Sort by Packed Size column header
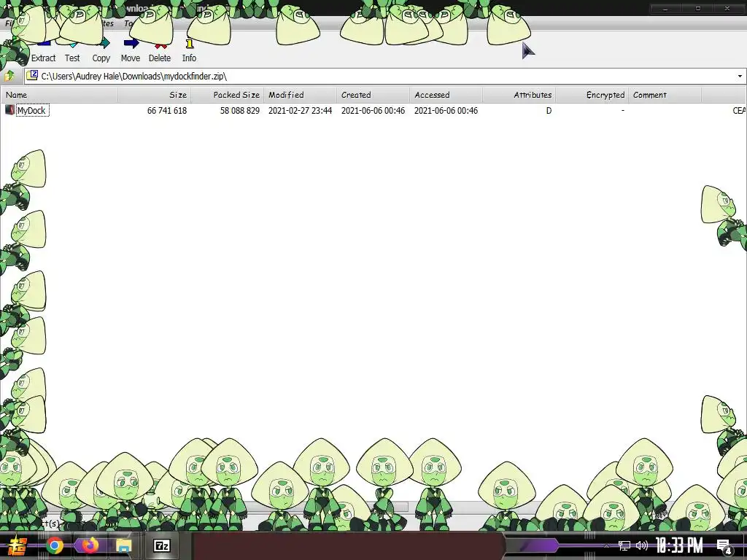 228,95
